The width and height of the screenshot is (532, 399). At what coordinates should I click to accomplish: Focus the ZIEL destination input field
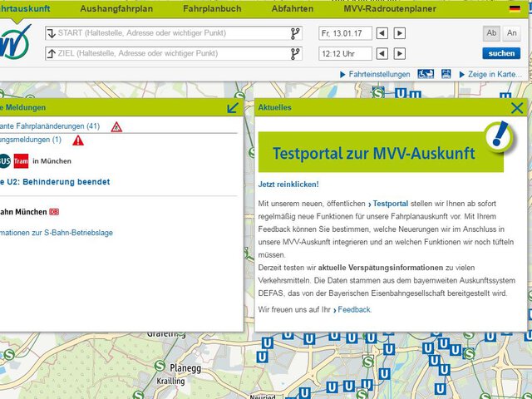(x=173, y=53)
